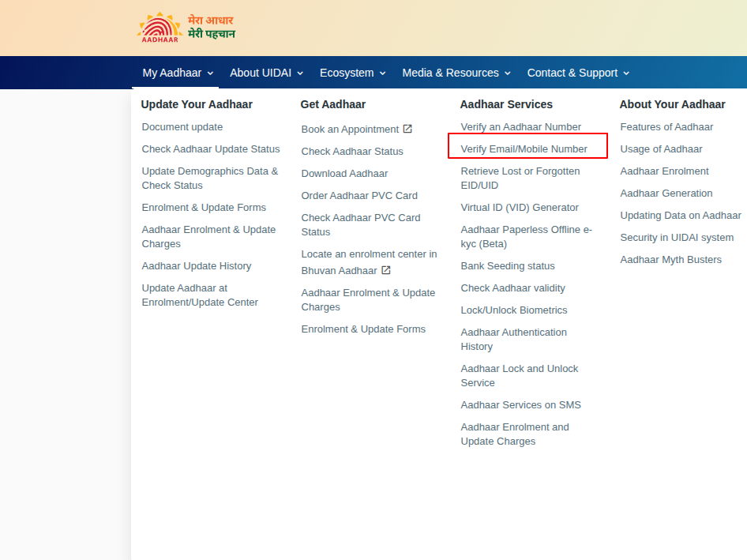Open Update Aadhaar at Enrolment/Update Center
747x560 pixels.
[x=200, y=295]
